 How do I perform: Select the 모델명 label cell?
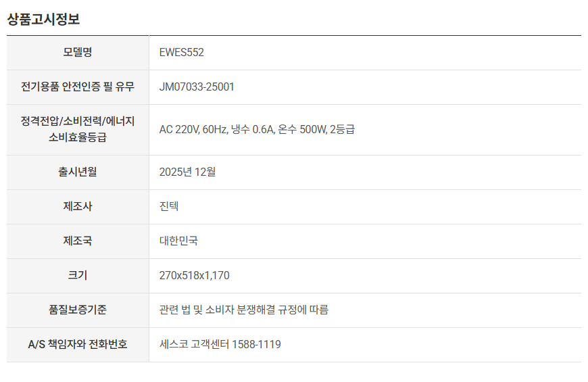pyautogui.click(x=78, y=53)
